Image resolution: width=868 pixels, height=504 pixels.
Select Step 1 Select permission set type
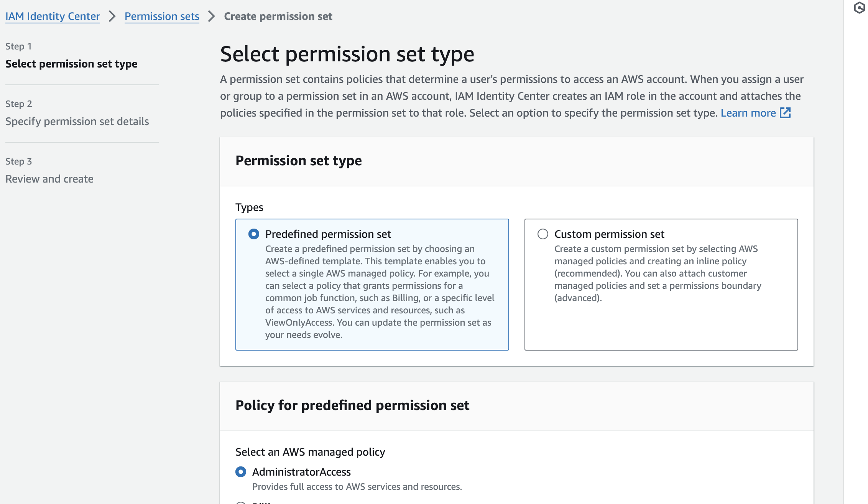click(71, 64)
